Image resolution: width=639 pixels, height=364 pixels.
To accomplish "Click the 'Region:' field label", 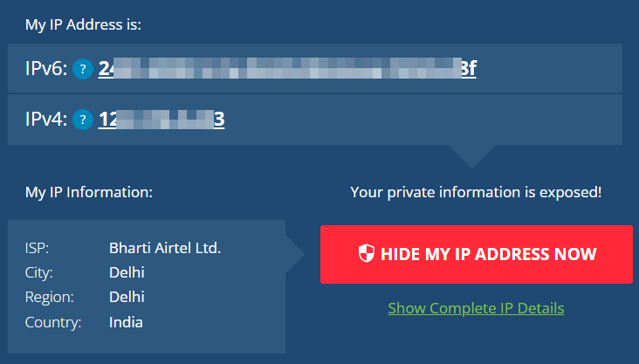I will (49, 297).
